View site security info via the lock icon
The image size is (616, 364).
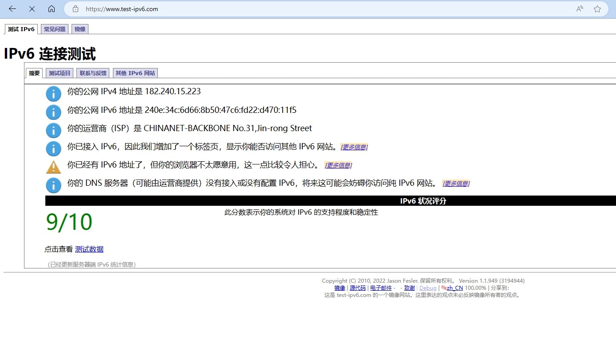click(75, 8)
